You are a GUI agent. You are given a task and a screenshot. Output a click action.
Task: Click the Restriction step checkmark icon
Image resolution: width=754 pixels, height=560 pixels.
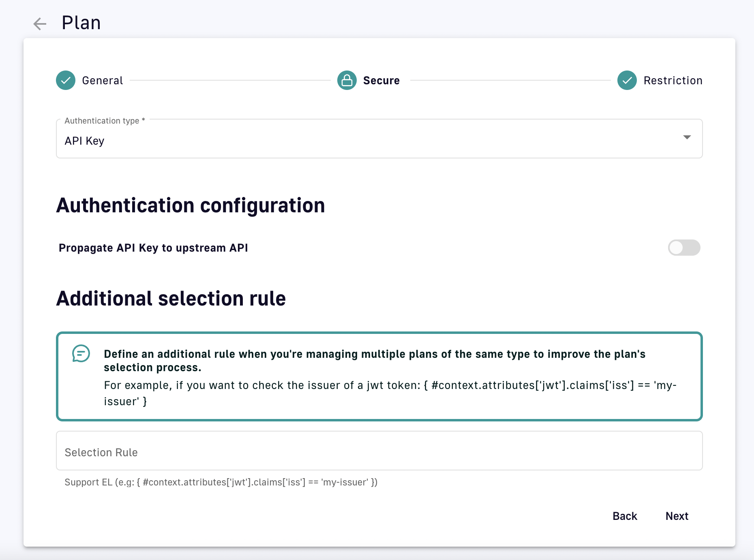coord(627,80)
